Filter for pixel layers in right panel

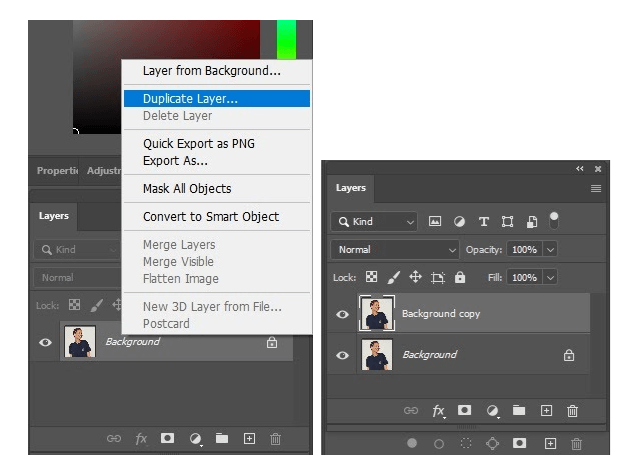point(435,221)
